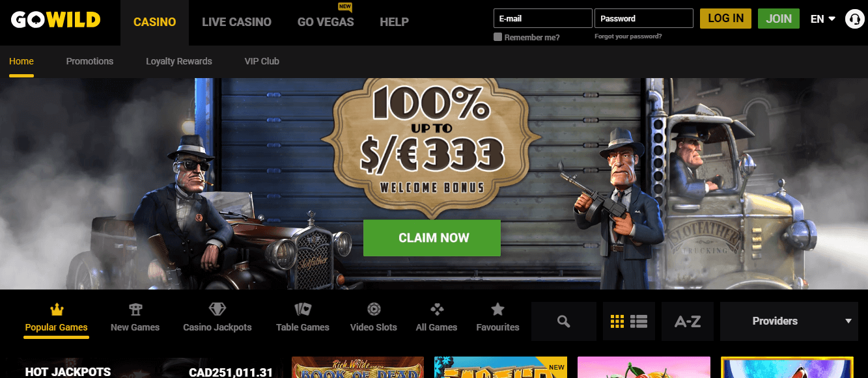The width and height of the screenshot is (868, 378).
Task: Switch to list view layout
Action: coord(639,321)
